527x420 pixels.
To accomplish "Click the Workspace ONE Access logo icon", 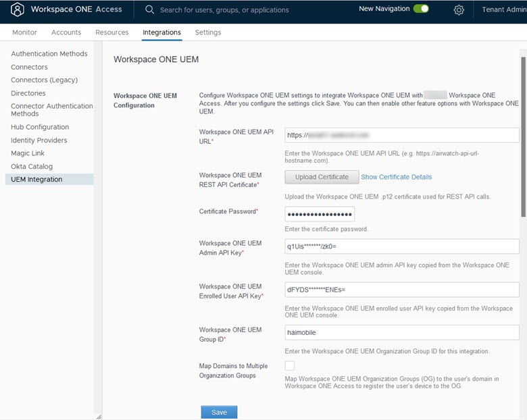I will point(17,9).
